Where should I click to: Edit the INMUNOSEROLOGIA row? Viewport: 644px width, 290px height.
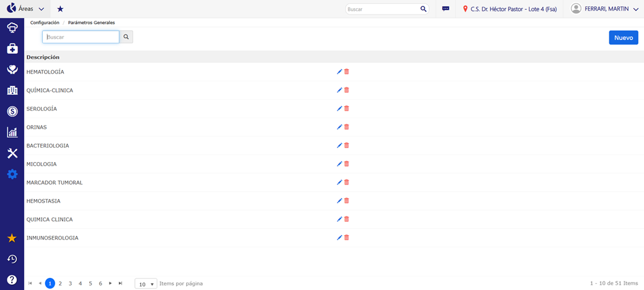pyautogui.click(x=339, y=238)
